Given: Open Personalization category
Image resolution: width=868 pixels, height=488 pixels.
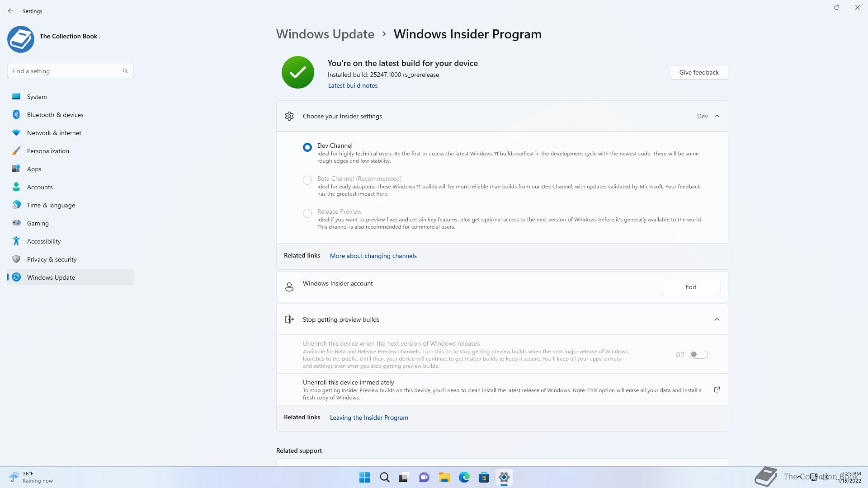Looking at the screenshot, I should pos(71,151).
